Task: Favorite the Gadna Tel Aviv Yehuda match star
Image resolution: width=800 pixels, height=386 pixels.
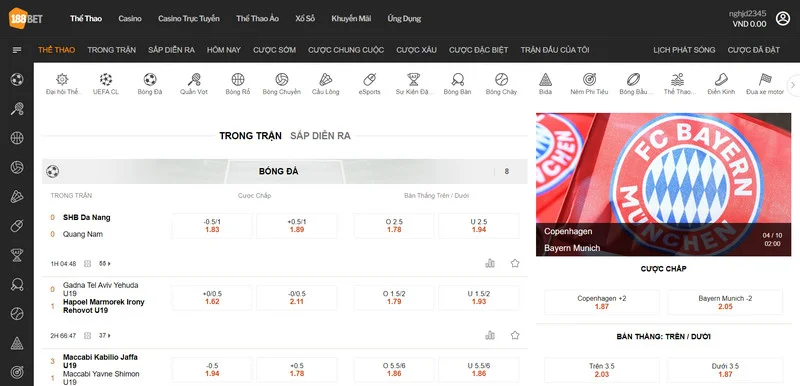Action: click(x=515, y=335)
